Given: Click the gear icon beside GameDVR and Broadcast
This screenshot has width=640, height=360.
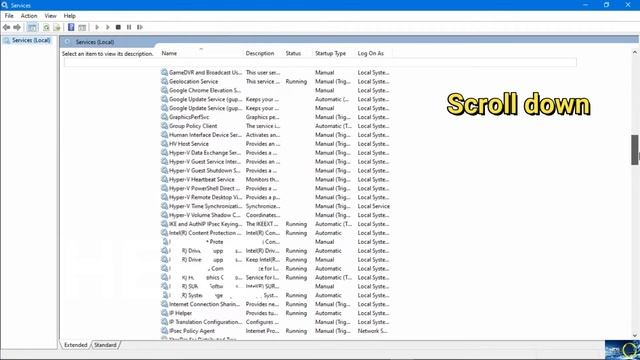Looking at the screenshot, I should click(x=164, y=72).
